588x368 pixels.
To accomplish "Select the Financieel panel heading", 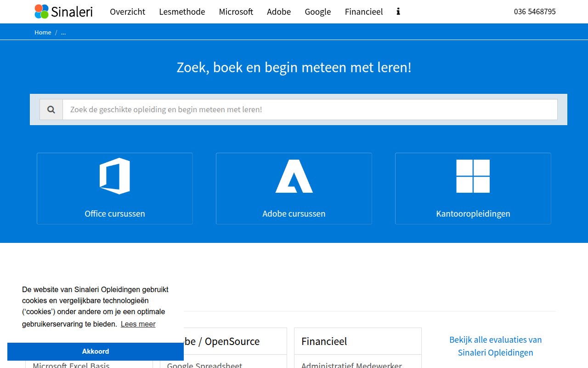I will click(x=324, y=341).
